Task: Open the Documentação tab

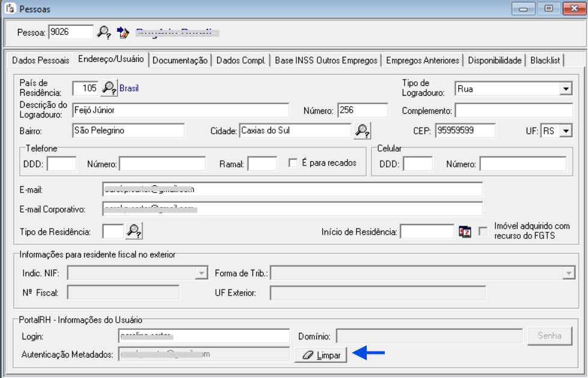Action: coord(180,60)
